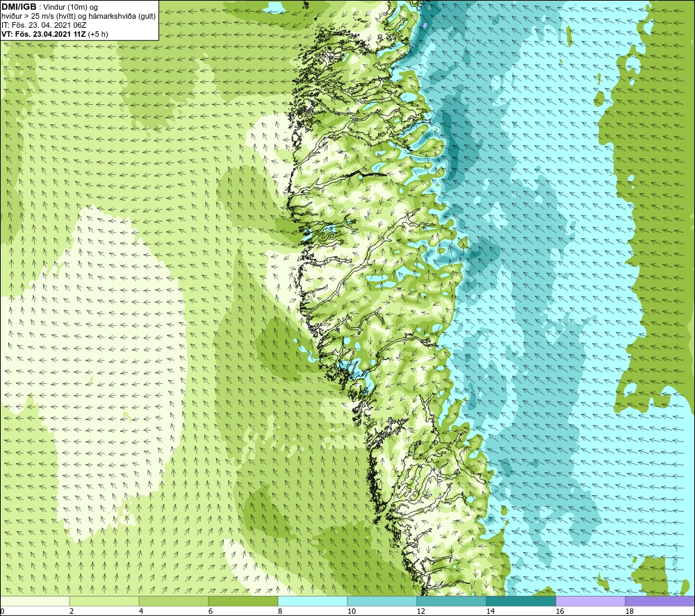
Task: Click the medium teal 12–14 m/s legend swatch
Action: pyautogui.click(x=452, y=601)
